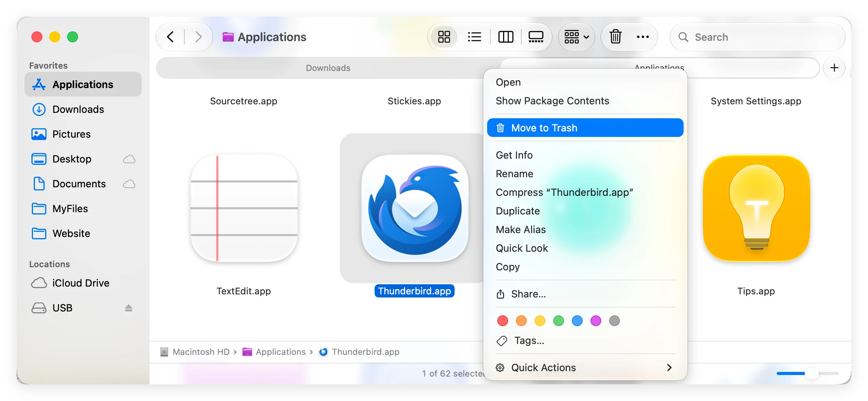Click Macintosh HD in path bar
Viewport: 868px width, 401px height.
pyautogui.click(x=195, y=352)
